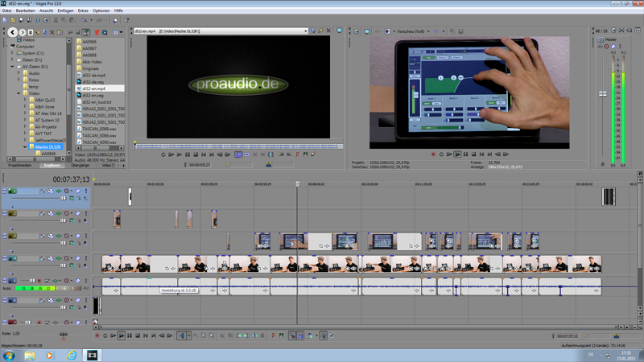
Task: Click the Stop button in trimmer transport
Action: point(196,154)
